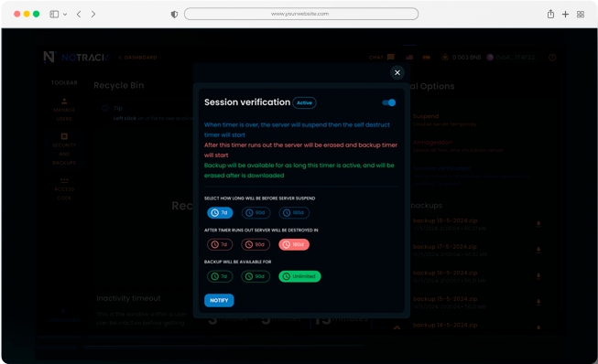This screenshot has width=598, height=364.
Task: Download backup 17-5-2024.zip
Action: click(x=538, y=251)
